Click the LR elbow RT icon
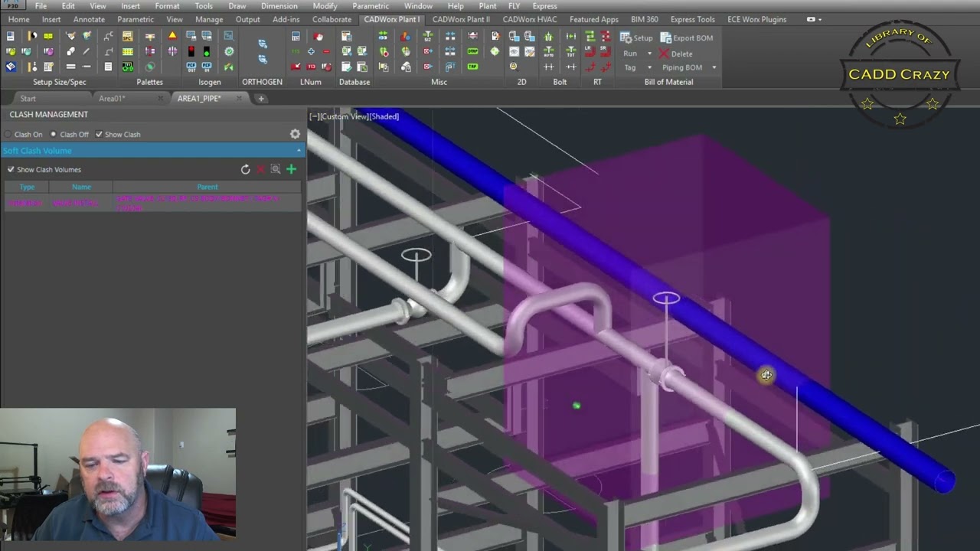 pyautogui.click(x=590, y=51)
